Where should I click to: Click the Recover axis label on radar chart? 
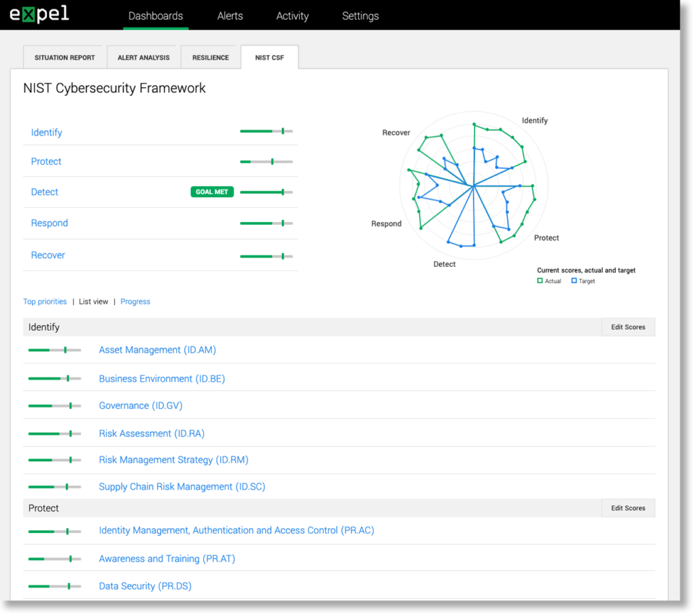point(396,132)
